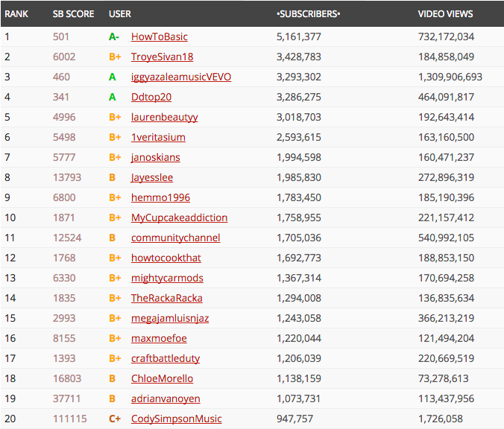The height and width of the screenshot is (429, 504).
Task: Open the laurenbeautyy channel link
Action: (x=164, y=117)
